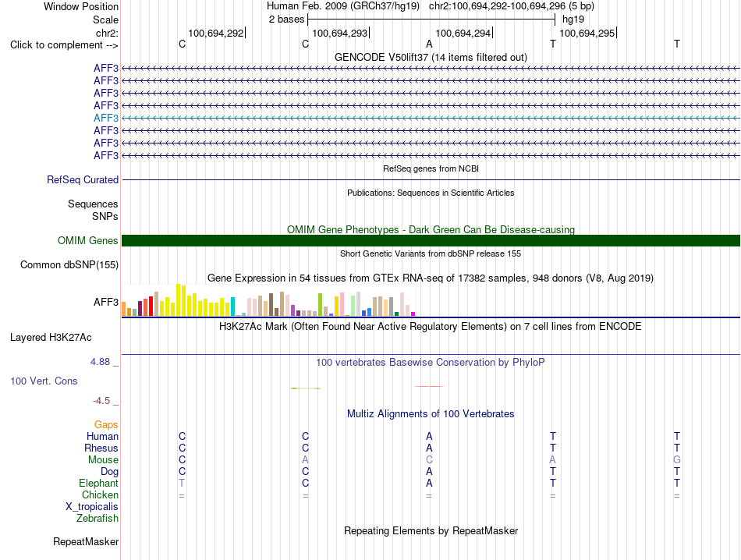
Task: Click the olive positive PhyloP conservation bar
Action: [306, 388]
